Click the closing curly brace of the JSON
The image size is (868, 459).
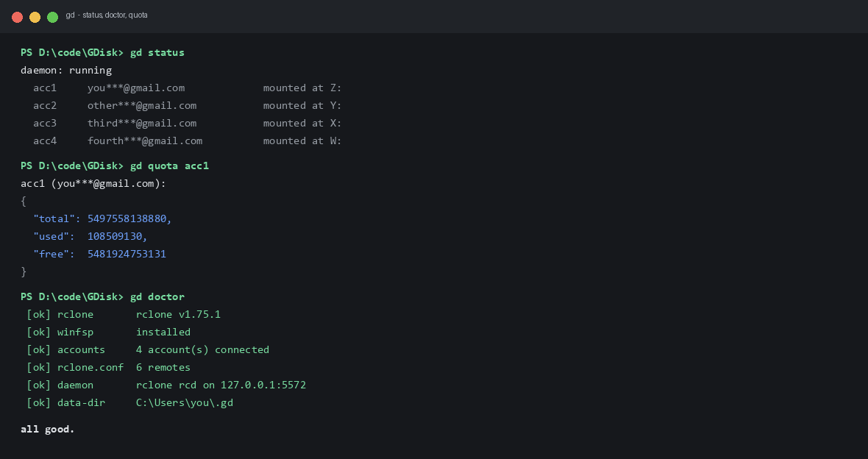click(24, 272)
